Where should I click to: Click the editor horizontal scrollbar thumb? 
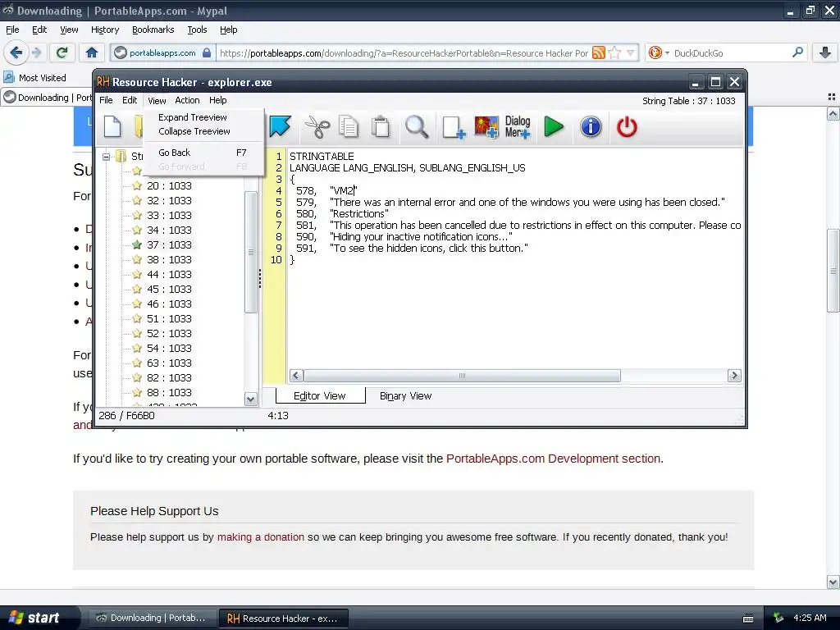pyautogui.click(x=462, y=376)
